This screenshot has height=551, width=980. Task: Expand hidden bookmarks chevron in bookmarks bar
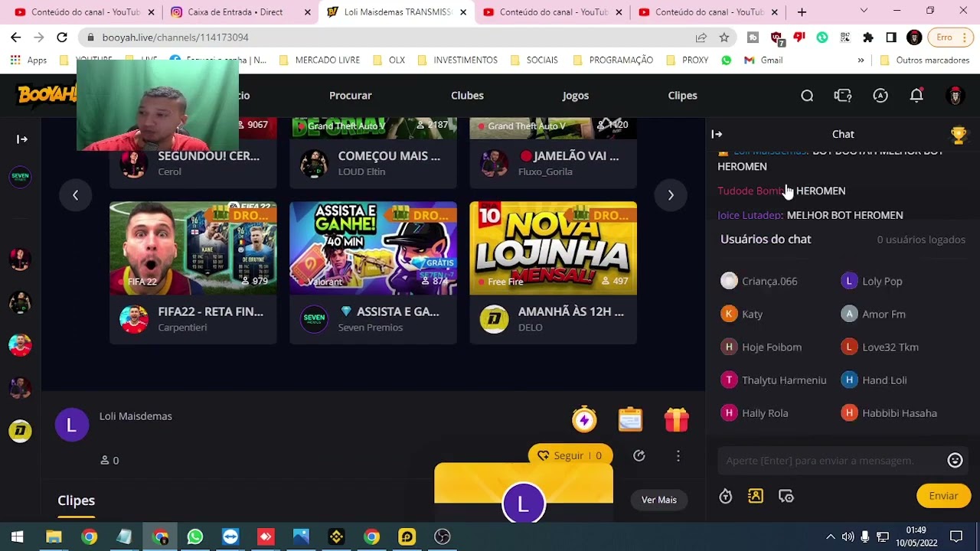(861, 60)
